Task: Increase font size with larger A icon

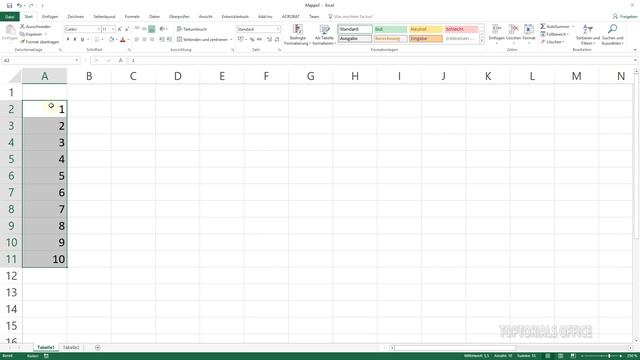Action: 120,29
